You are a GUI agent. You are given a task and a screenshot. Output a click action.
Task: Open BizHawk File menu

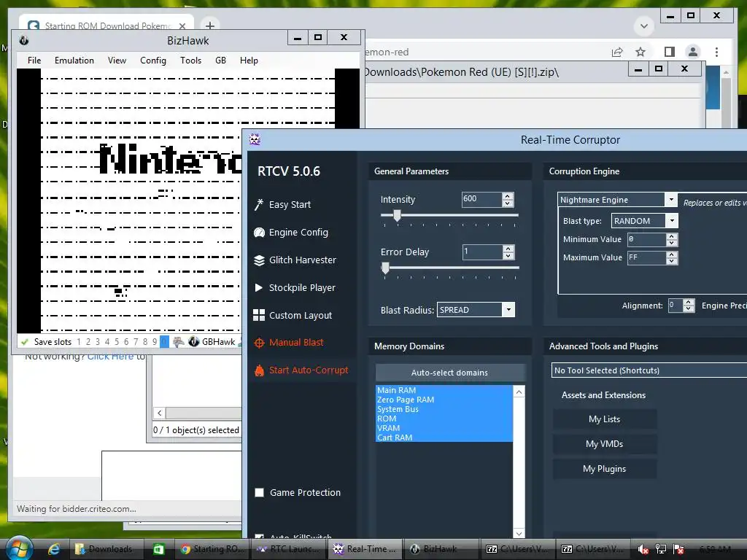click(34, 61)
